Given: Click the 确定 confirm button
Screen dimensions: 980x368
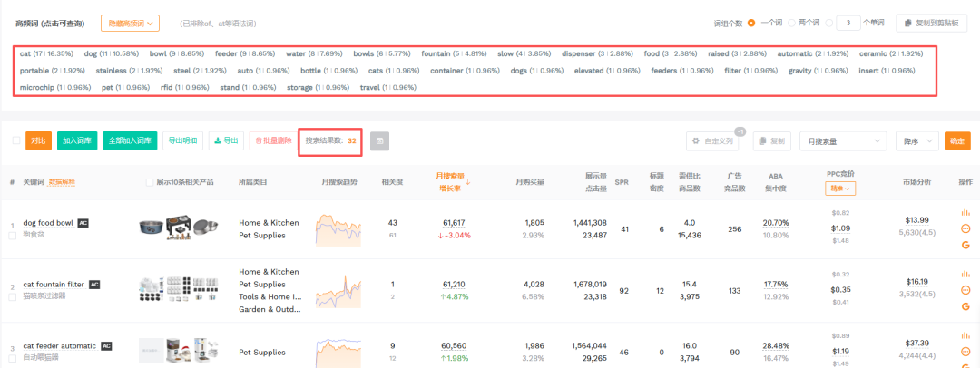Looking at the screenshot, I should tap(957, 141).
